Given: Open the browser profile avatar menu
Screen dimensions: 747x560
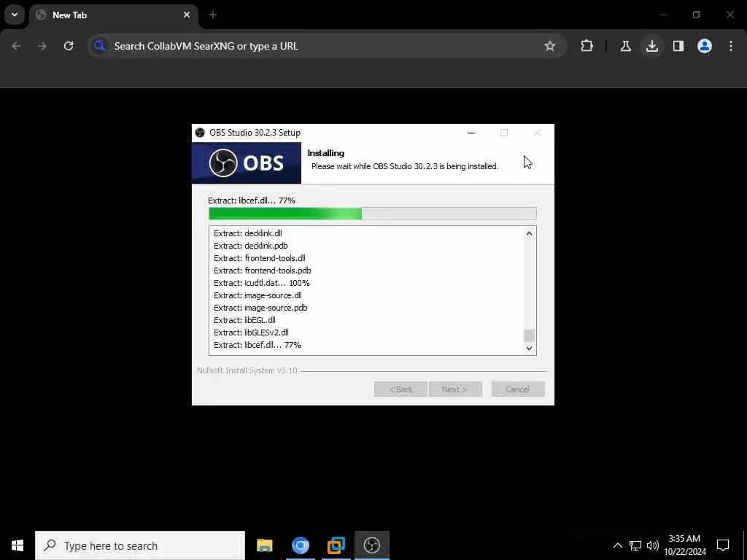Looking at the screenshot, I should coord(705,46).
